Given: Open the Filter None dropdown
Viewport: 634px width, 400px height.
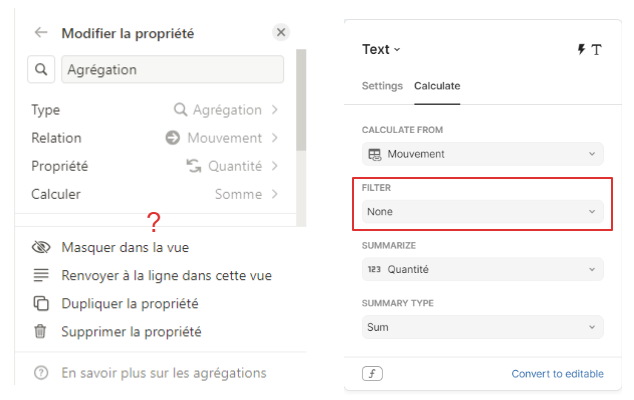Looking at the screenshot, I should tap(483, 212).
